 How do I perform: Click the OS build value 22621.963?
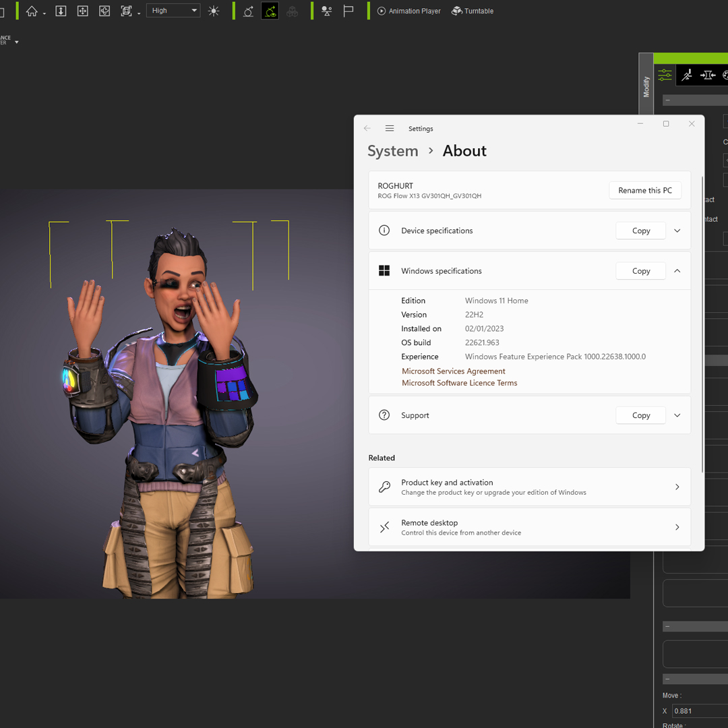click(482, 342)
